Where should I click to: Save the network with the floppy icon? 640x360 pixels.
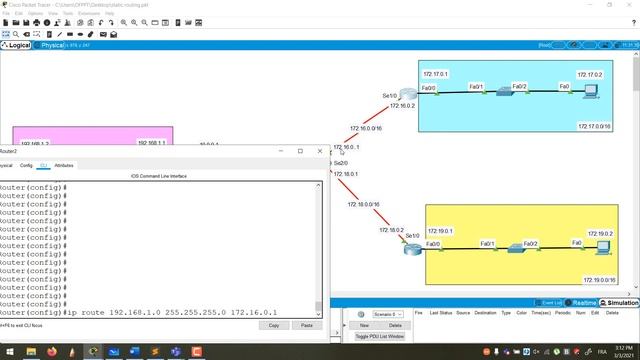click(x=26, y=23)
